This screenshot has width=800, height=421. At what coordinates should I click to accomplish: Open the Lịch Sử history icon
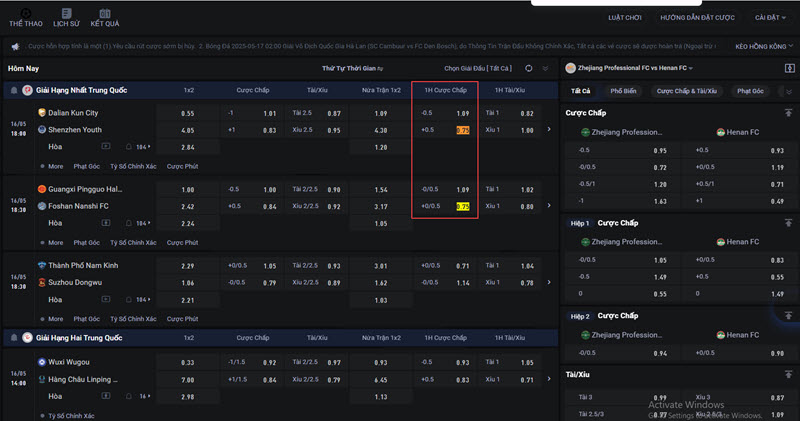tap(66, 16)
